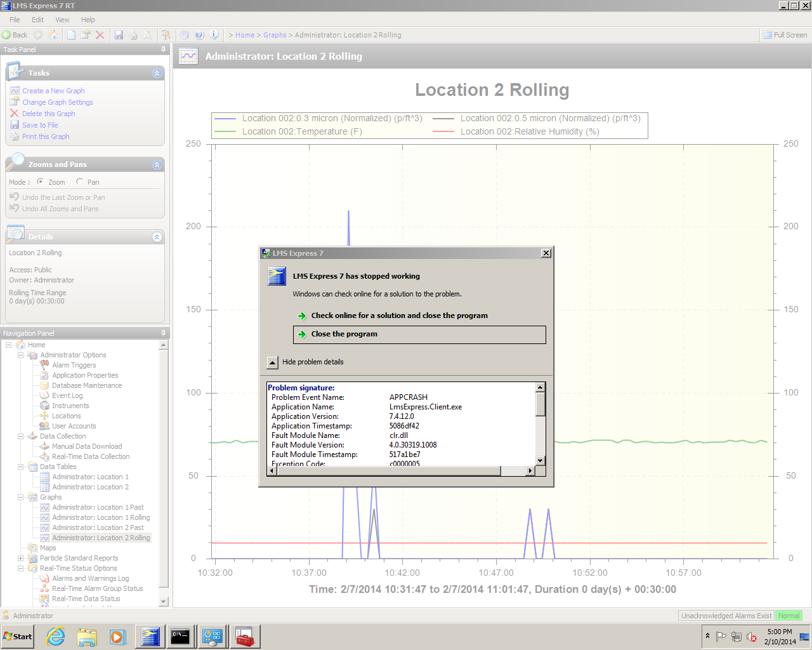Viewport: 812px width, 650px height.
Task: Collapse the Data Tables tree node
Action: click(21, 467)
